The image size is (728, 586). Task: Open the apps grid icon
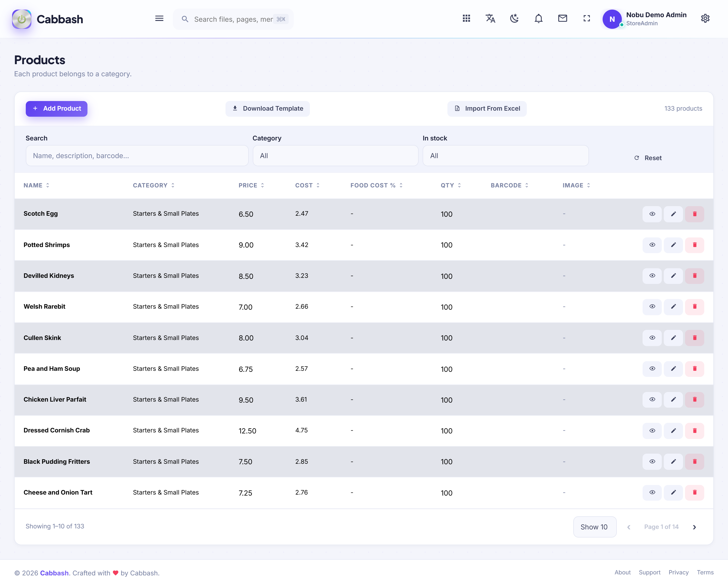coord(466,19)
